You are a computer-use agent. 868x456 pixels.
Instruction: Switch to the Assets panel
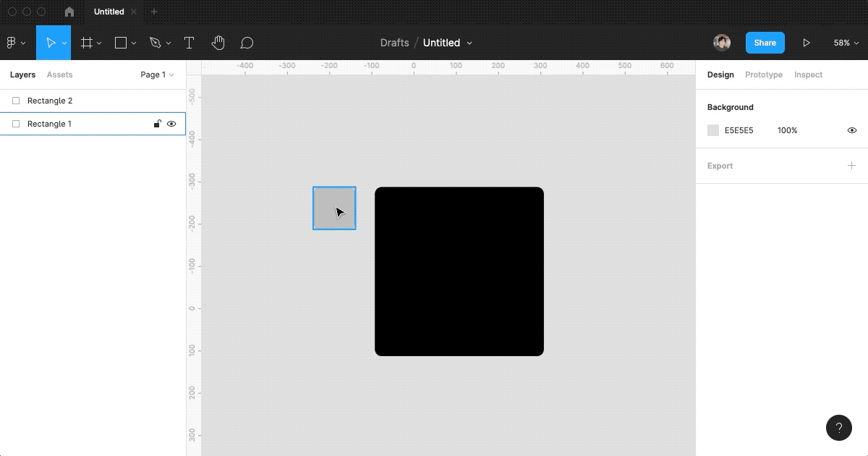pos(59,75)
